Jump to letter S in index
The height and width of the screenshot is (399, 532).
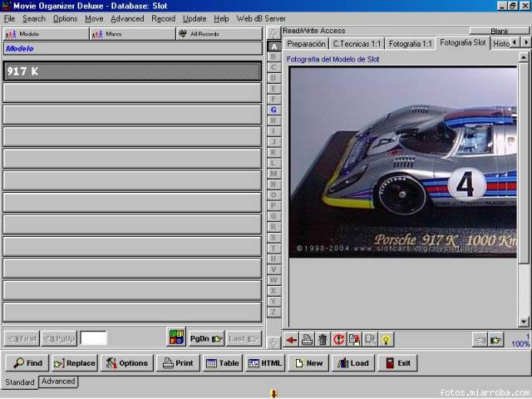pos(273,238)
